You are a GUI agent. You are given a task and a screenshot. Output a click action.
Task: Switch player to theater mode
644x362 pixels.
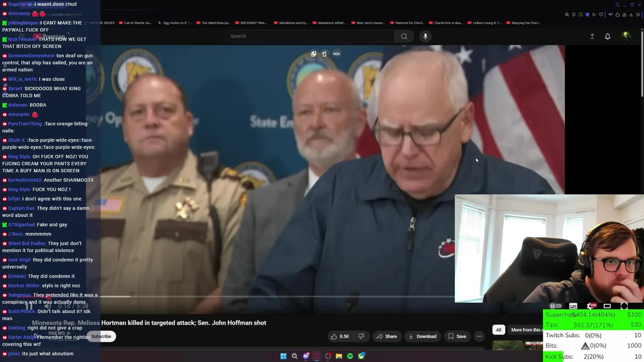click(x=607, y=306)
